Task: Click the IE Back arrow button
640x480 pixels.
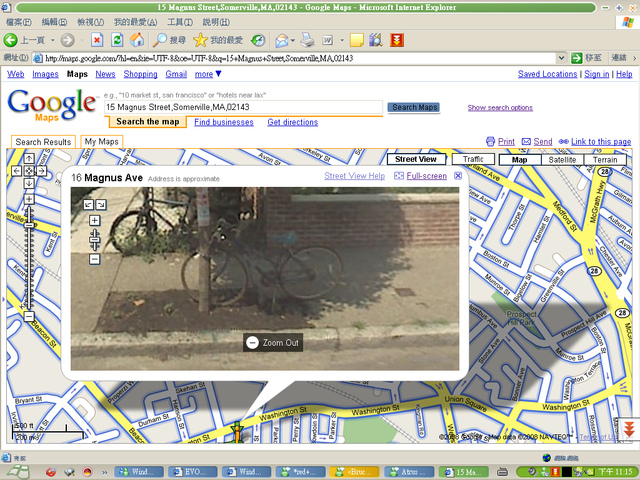Action: [x=10, y=40]
